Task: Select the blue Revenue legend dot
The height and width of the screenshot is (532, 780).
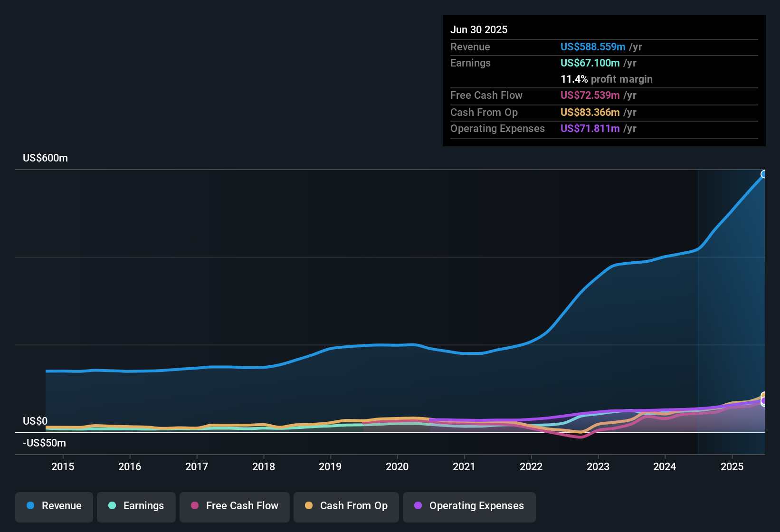Action: (x=30, y=506)
